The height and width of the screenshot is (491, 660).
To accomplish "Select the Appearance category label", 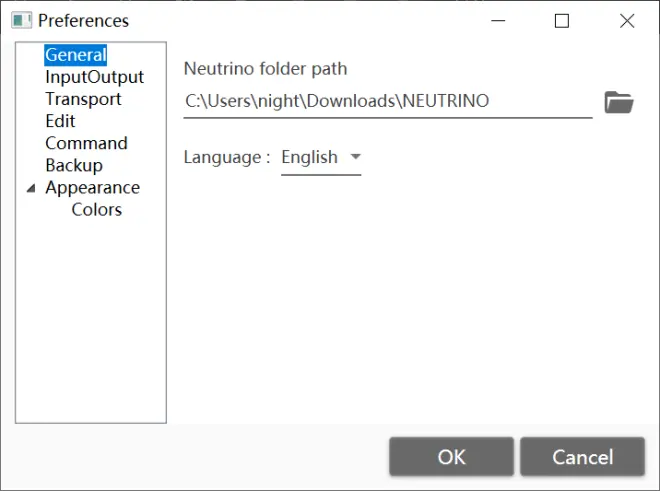I will pyautogui.click(x=93, y=188).
